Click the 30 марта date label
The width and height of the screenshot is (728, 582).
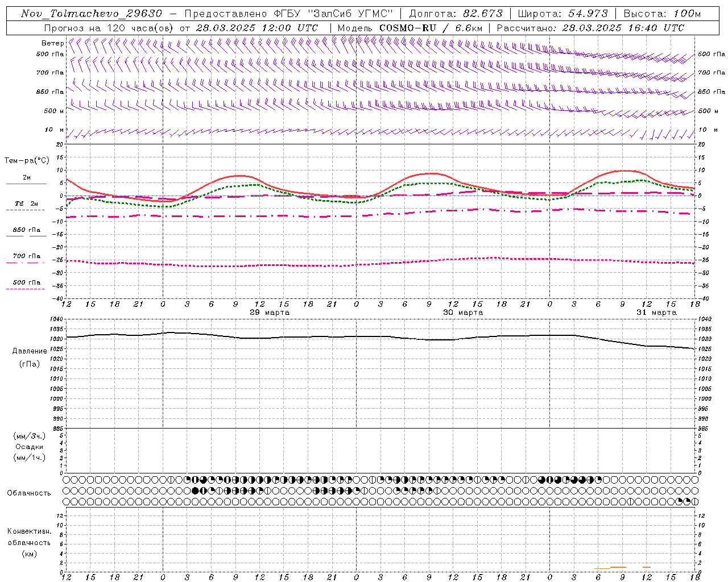[463, 313]
